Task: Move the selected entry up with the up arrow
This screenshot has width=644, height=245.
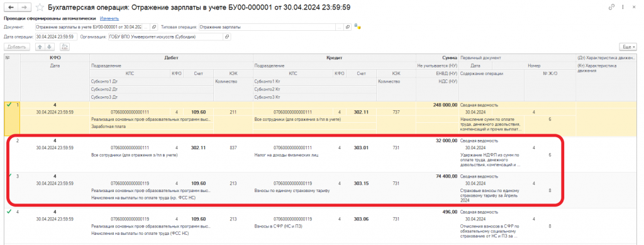Action: pyautogui.click(x=40, y=47)
